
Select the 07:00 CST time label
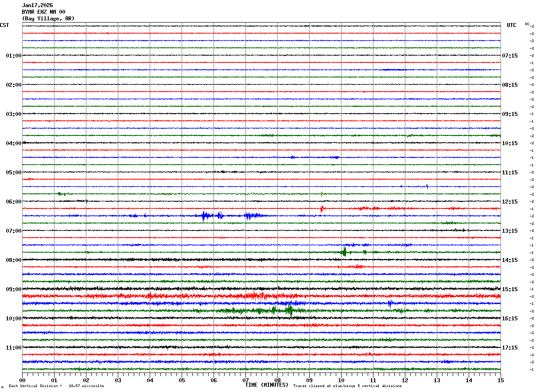pos(14,231)
